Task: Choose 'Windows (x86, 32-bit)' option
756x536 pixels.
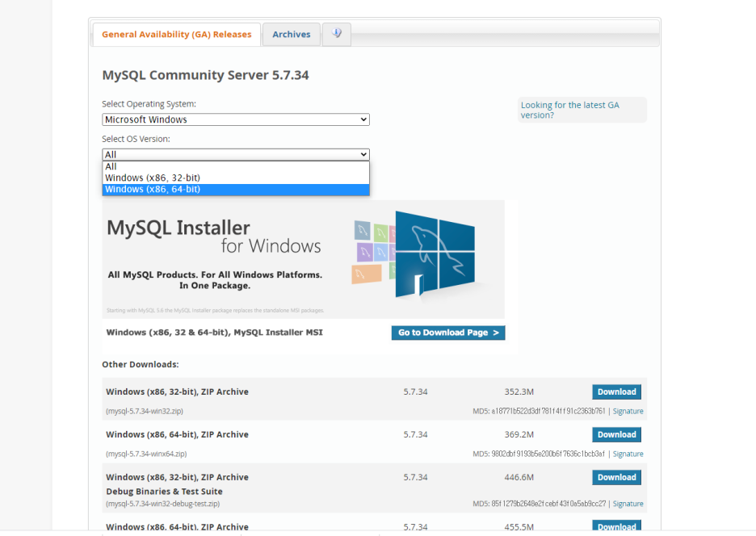Action: click(x=236, y=178)
